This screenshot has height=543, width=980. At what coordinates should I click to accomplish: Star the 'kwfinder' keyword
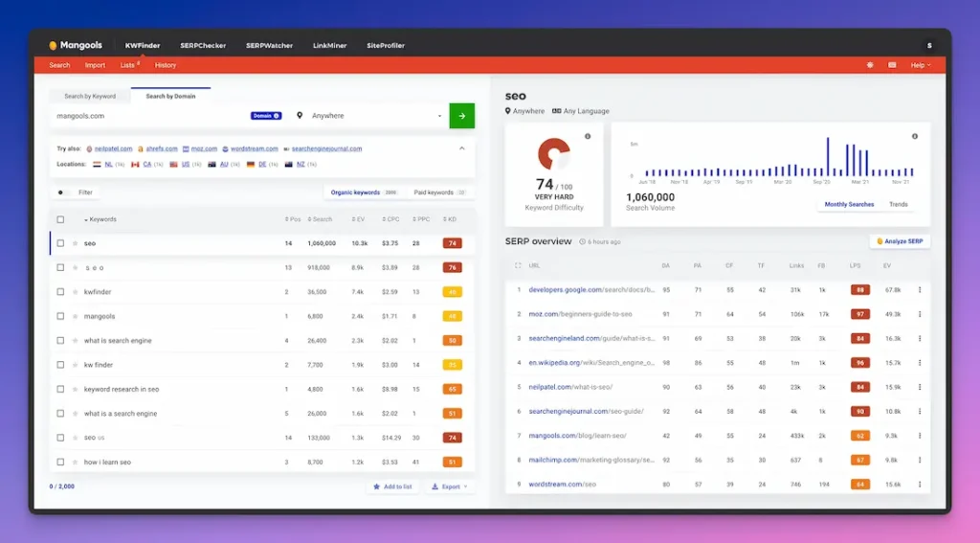click(x=76, y=292)
